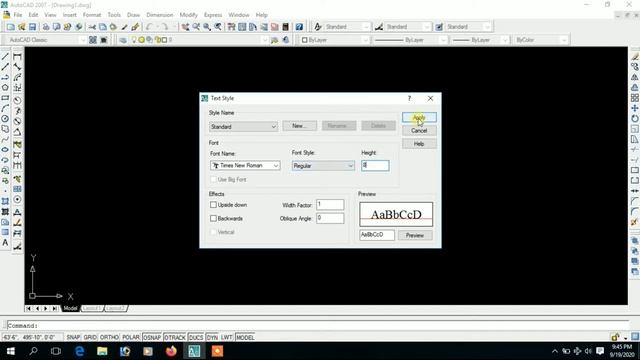Viewport: 640px width, 360px height.
Task: Select the Rectangle tool in Draw toolbar
Action: click(x=5, y=98)
